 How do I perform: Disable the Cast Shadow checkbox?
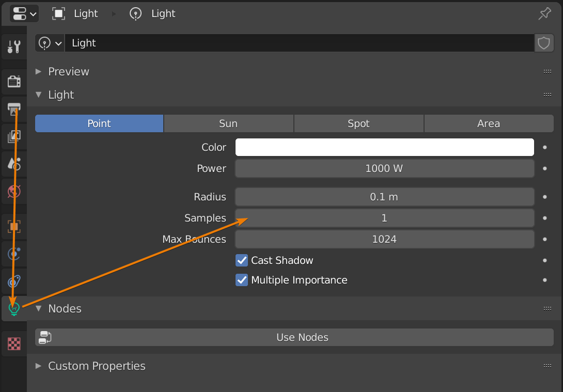pyautogui.click(x=241, y=260)
